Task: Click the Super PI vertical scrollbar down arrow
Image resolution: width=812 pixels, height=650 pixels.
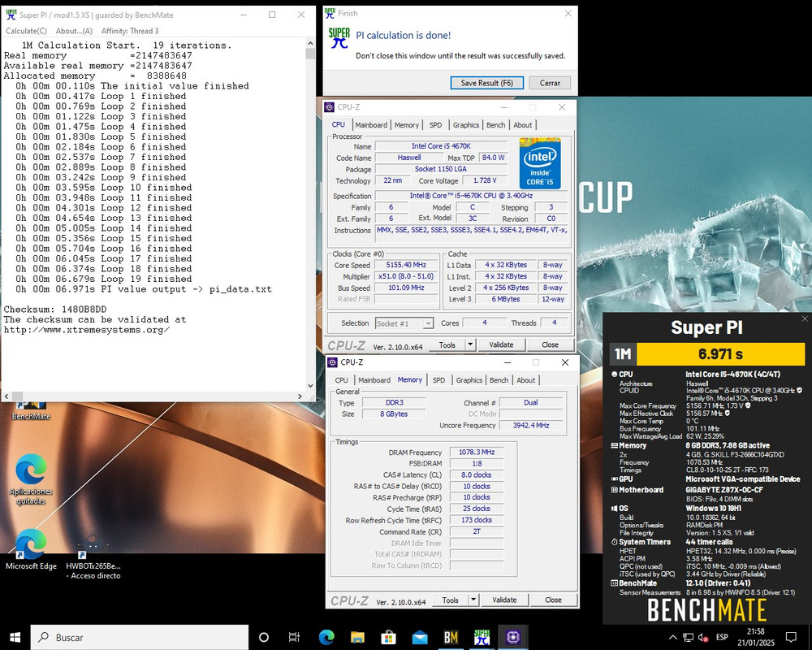Action: [311, 386]
